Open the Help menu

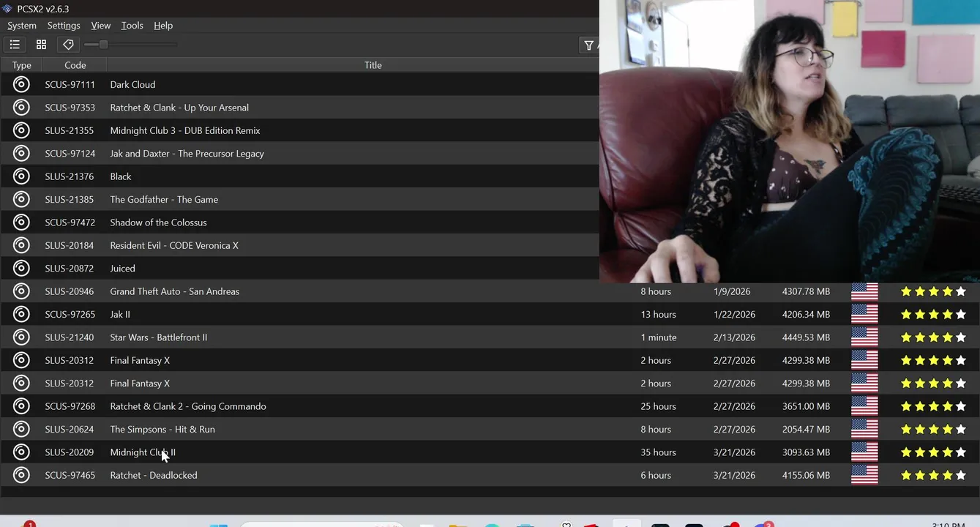click(x=163, y=26)
